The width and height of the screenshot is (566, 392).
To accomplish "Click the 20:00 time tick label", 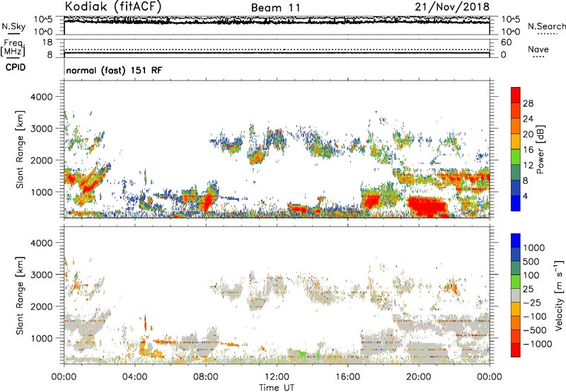I will (x=418, y=377).
